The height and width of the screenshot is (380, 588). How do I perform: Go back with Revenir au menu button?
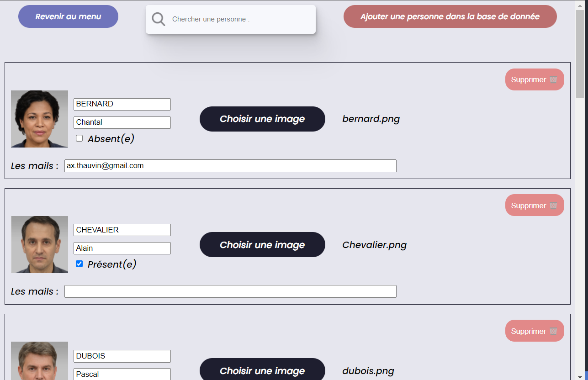click(x=68, y=16)
